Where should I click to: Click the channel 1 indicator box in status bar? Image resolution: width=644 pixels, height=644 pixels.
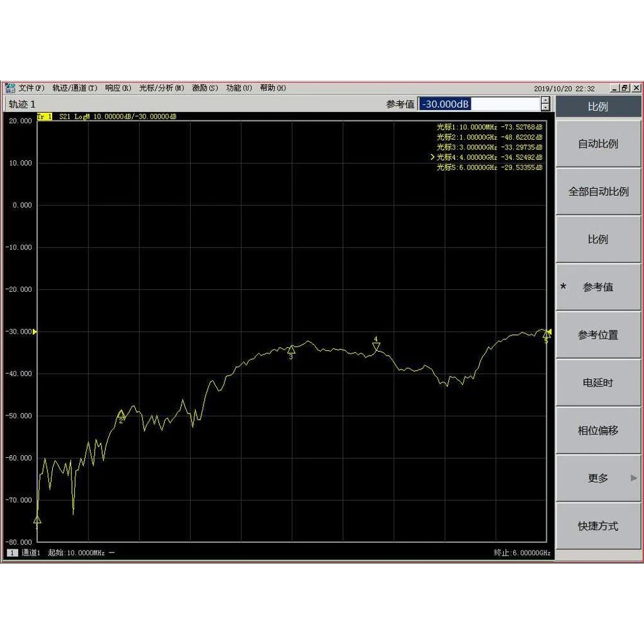pos(12,553)
